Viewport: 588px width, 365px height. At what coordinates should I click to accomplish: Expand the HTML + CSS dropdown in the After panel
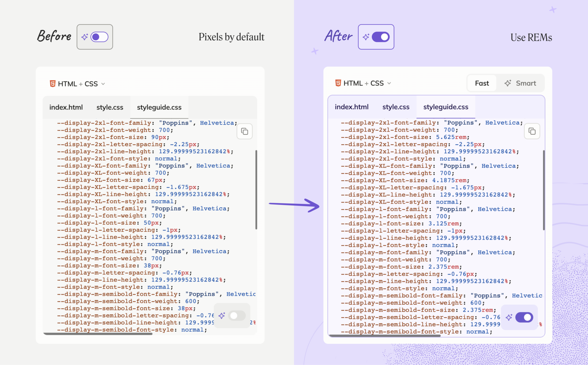pyautogui.click(x=389, y=83)
